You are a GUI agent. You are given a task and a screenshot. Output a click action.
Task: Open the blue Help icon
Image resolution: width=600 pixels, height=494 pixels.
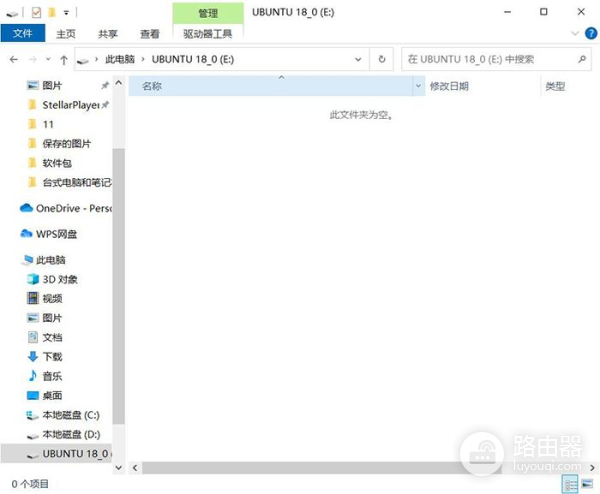coord(591,33)
